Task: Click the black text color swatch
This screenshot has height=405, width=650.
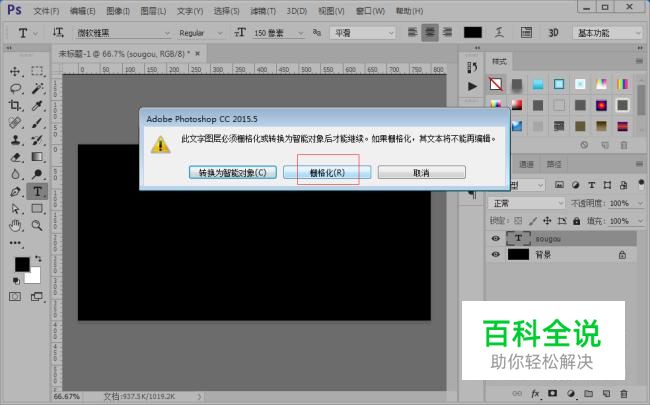Action: (473, 32)
